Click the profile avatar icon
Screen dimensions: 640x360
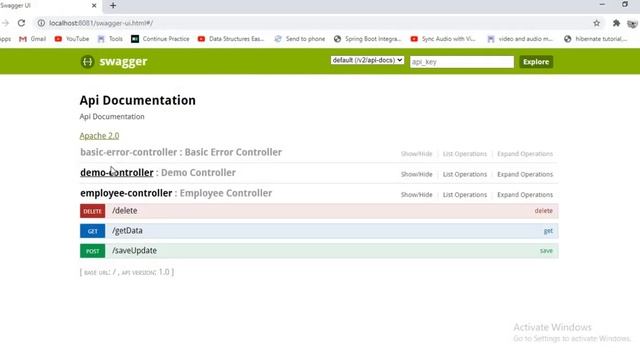pos(633,24)
